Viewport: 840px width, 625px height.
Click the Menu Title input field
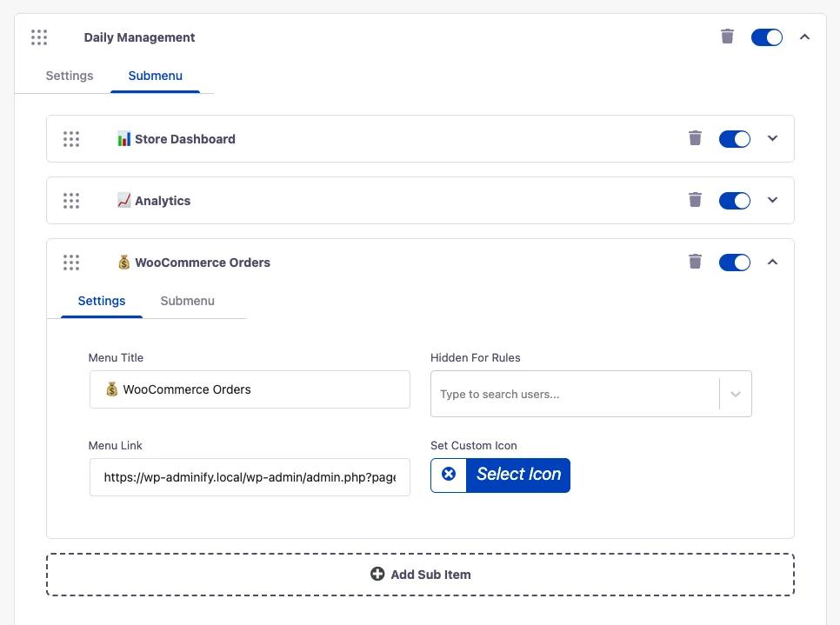point(250,389)
